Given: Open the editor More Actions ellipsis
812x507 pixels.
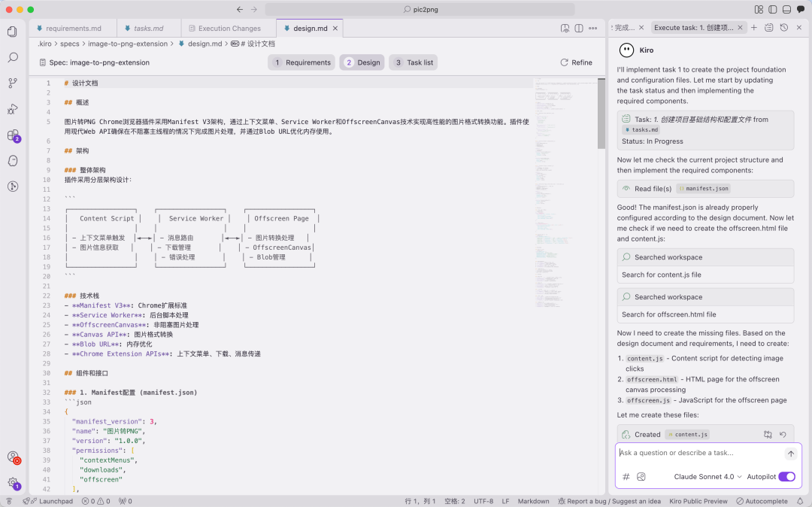Looking at the screenshot, I should 593,29.
